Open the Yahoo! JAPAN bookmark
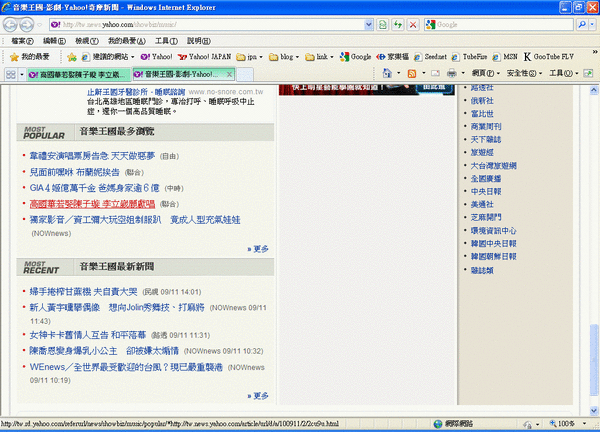This screenshot has width=600, height=432. pos(204,57)
